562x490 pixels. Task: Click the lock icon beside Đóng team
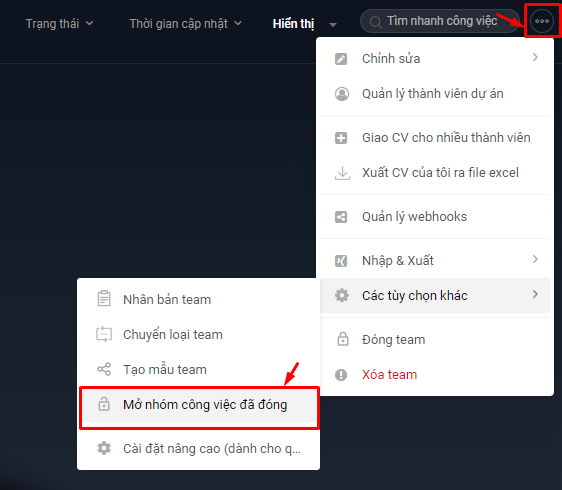coord(343,339)
